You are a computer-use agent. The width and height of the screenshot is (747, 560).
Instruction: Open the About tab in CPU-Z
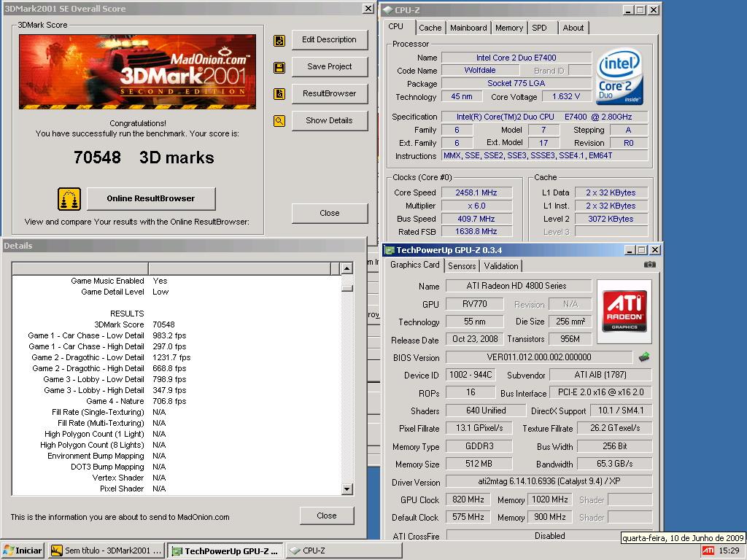click(573, 28)
